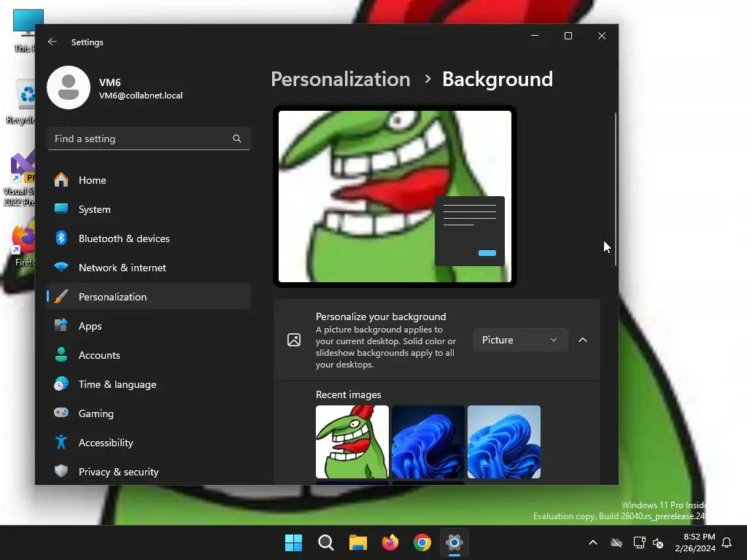This screenshot has width=747, height=560.
Task: Open the network display tray icon
Action: click(639, 542)
